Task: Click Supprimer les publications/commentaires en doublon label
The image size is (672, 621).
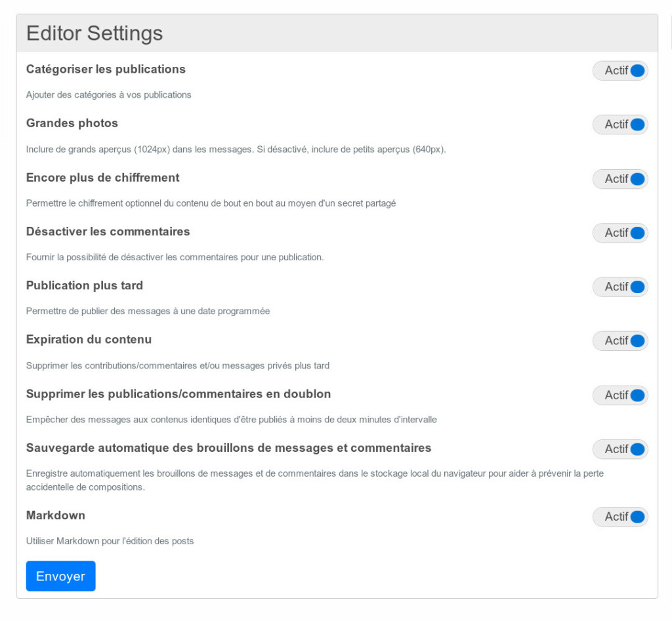Action: pyautogui.click(x=178, y=394)
